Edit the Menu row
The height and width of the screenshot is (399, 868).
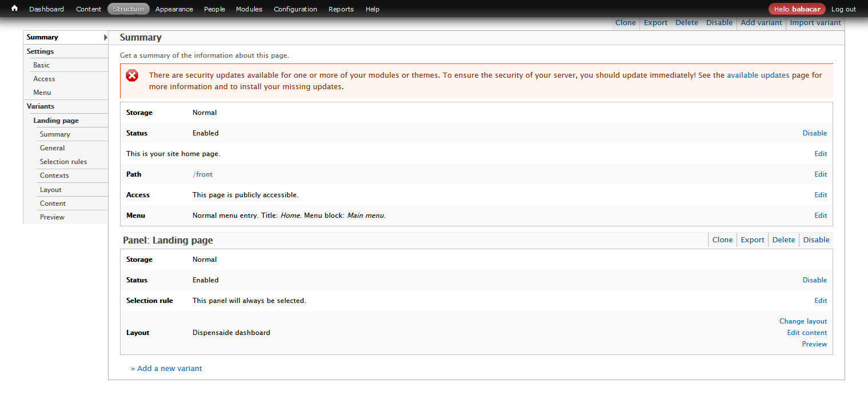coord(821,216)
